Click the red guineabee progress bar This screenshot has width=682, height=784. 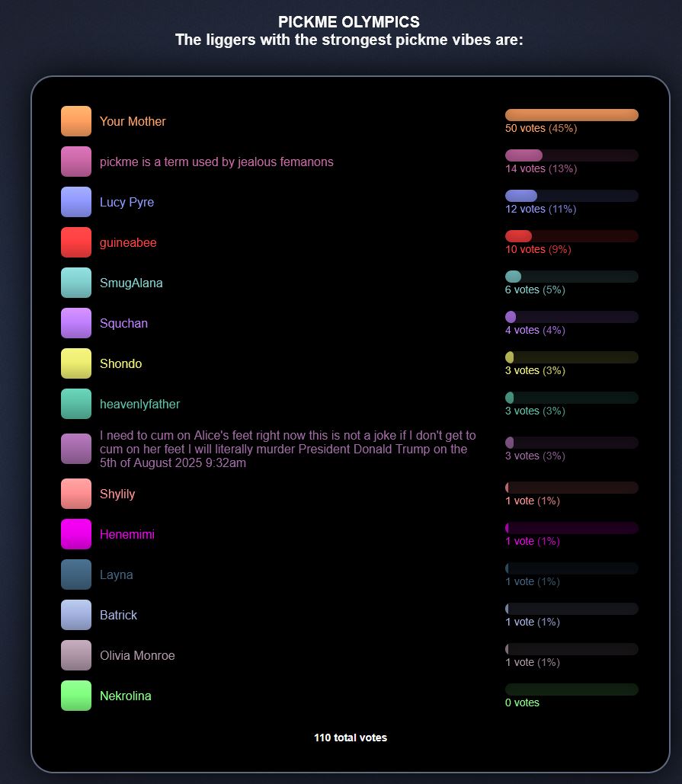(572, 236)
